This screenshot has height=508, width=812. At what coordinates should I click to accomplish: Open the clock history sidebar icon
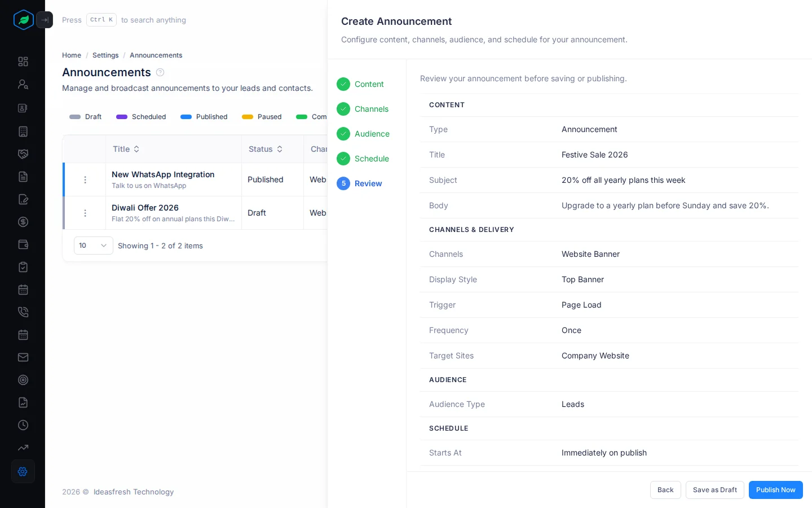(23, 425)
